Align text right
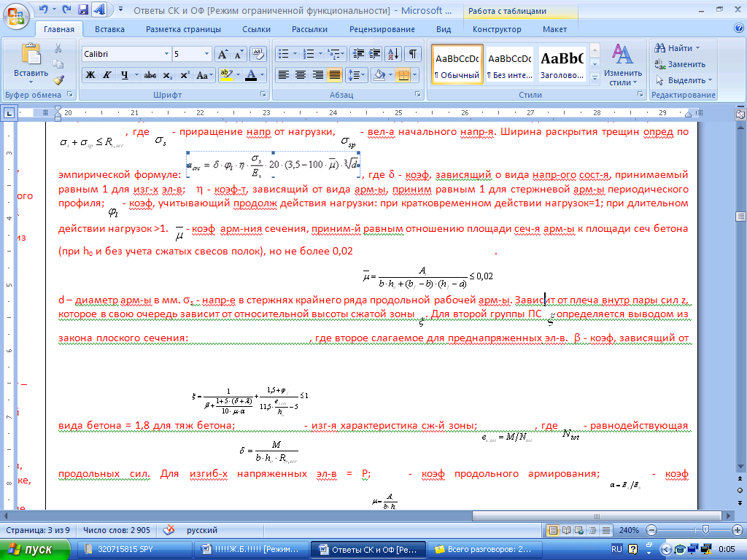 [x=318, y=75]
